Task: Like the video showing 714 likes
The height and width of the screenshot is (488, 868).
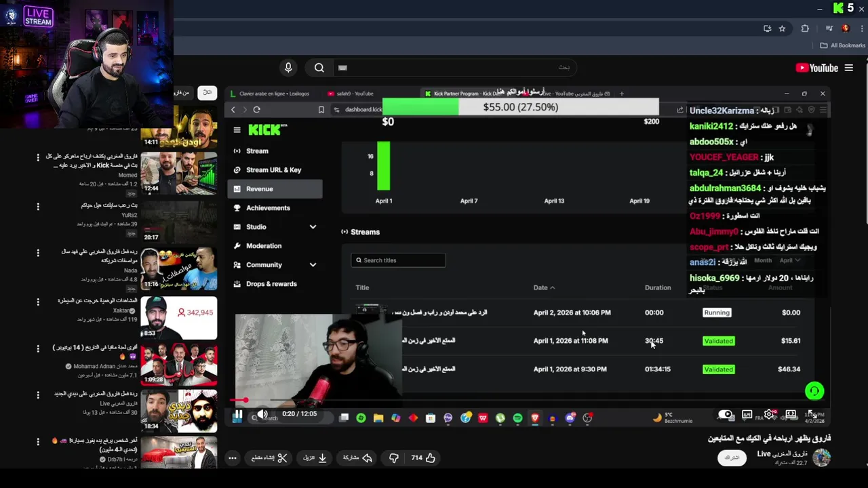Action: pyautogui.click(x=423, y=458)
